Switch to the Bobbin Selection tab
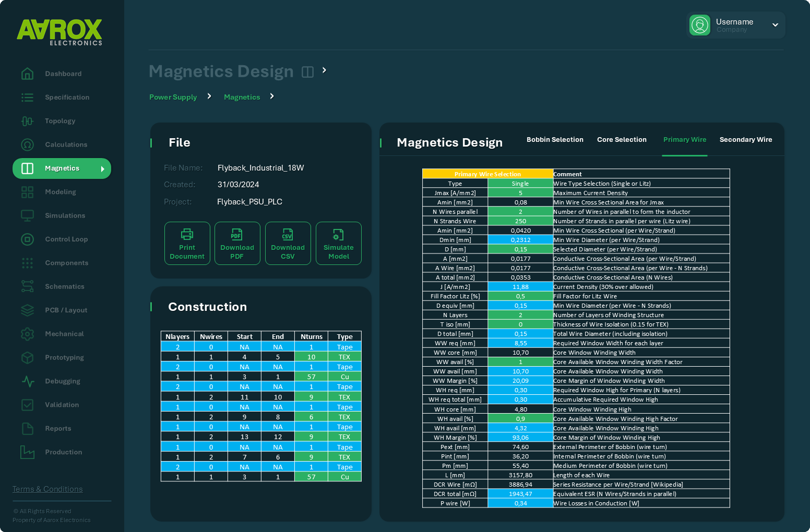This screenshot has height=532, width=810. point(555,139)
